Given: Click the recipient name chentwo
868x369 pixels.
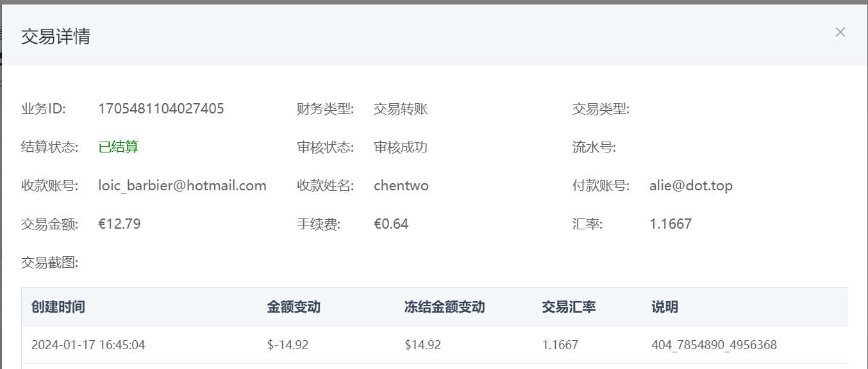Looking at the screenshot, I should click(x=401, y=186).
